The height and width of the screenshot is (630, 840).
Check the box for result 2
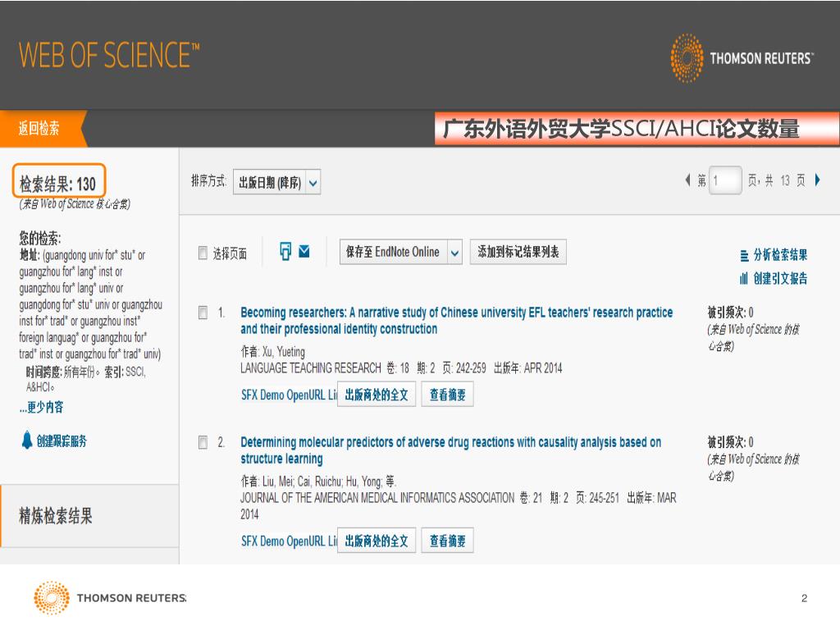[203, 442]
